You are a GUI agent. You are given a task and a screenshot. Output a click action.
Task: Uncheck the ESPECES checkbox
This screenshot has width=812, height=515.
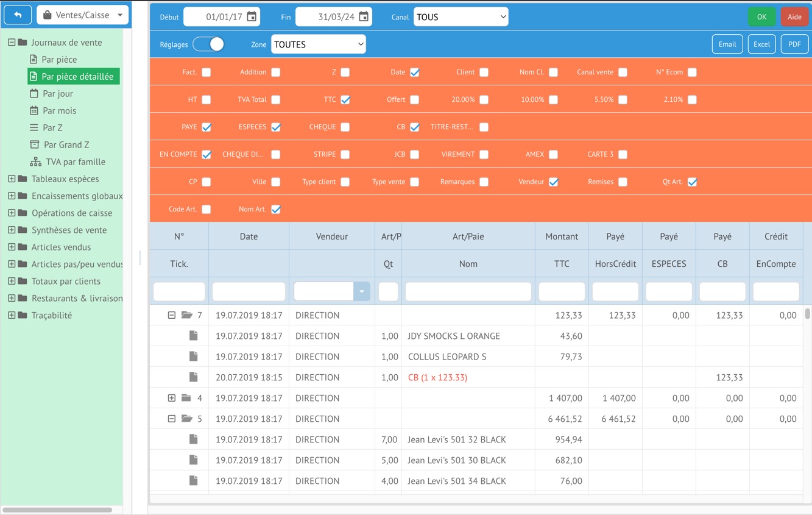coord(276,127)
